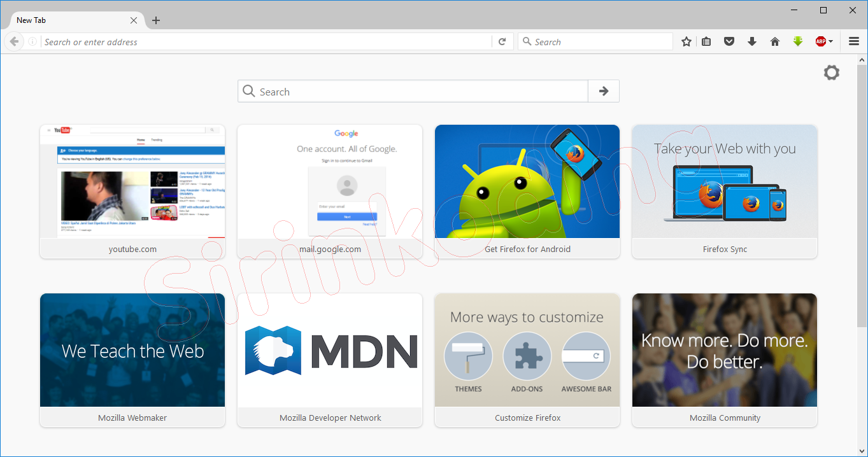Click the magnifier icon in page search box

coord(249,91)
